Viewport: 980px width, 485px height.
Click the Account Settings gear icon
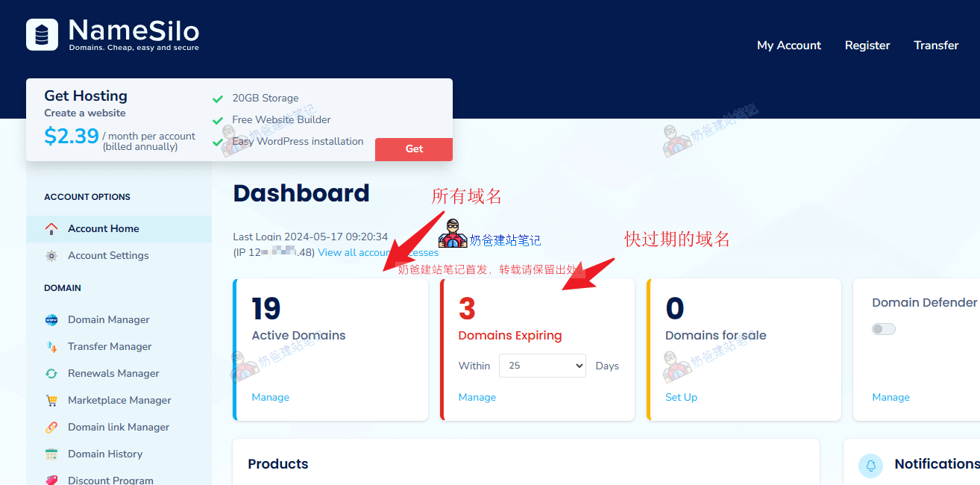(51, 256)
